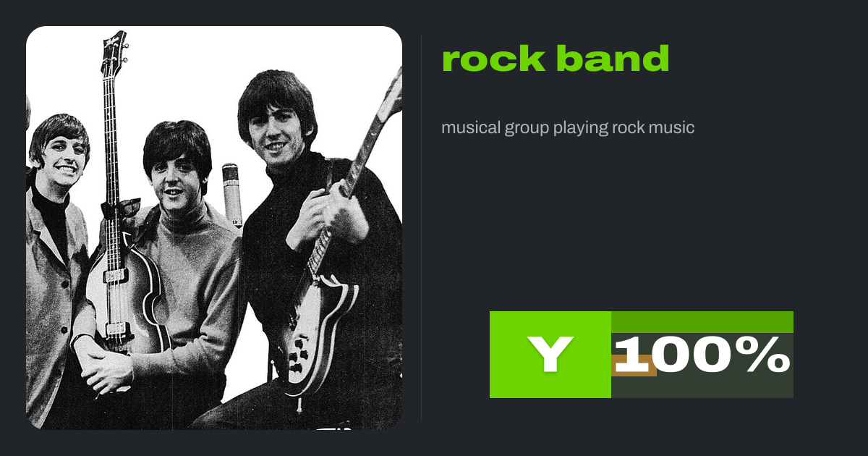The height and width of the screenshot is (456, 868).
Task: Click the smiling man on the left
Action: click(x=59, y=153)
